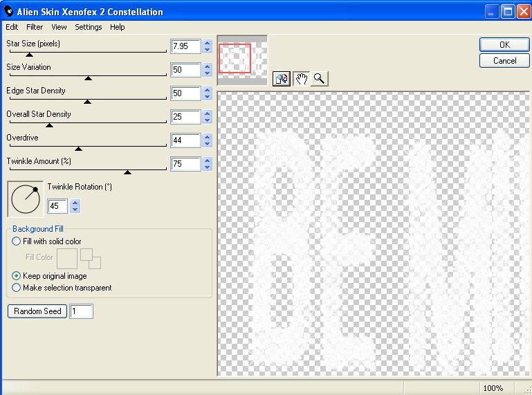
Task: Click the large preview image area
Action: click(373, 234)
